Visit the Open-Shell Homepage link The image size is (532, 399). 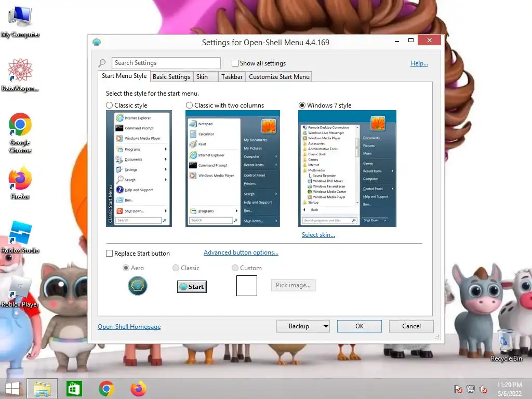tap(129, 327)
